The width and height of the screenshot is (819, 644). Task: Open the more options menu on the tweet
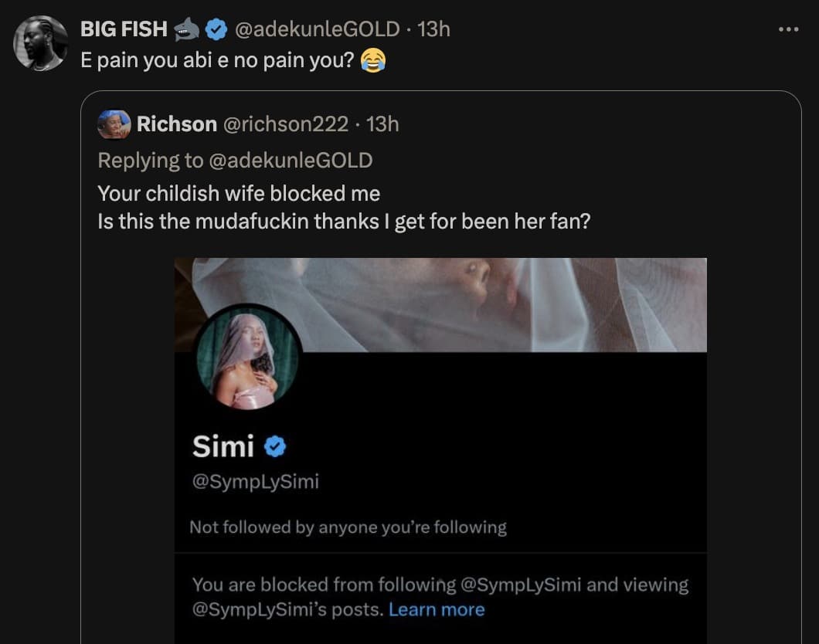tap(789, 29)
